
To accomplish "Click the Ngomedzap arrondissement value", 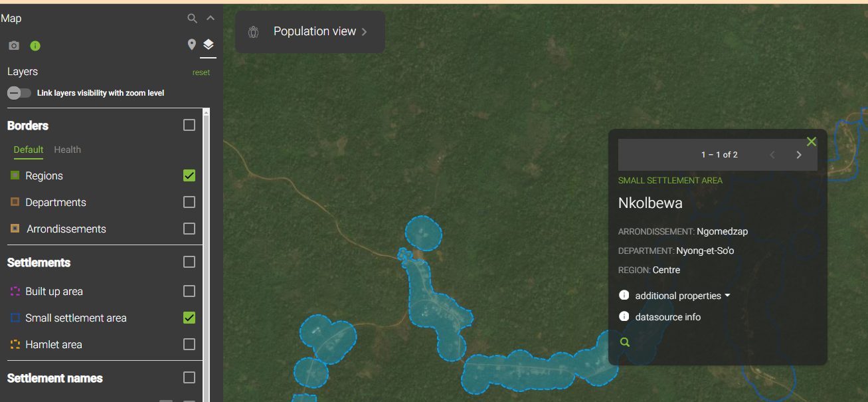I will pyautogui.click(x=723, y=231).
